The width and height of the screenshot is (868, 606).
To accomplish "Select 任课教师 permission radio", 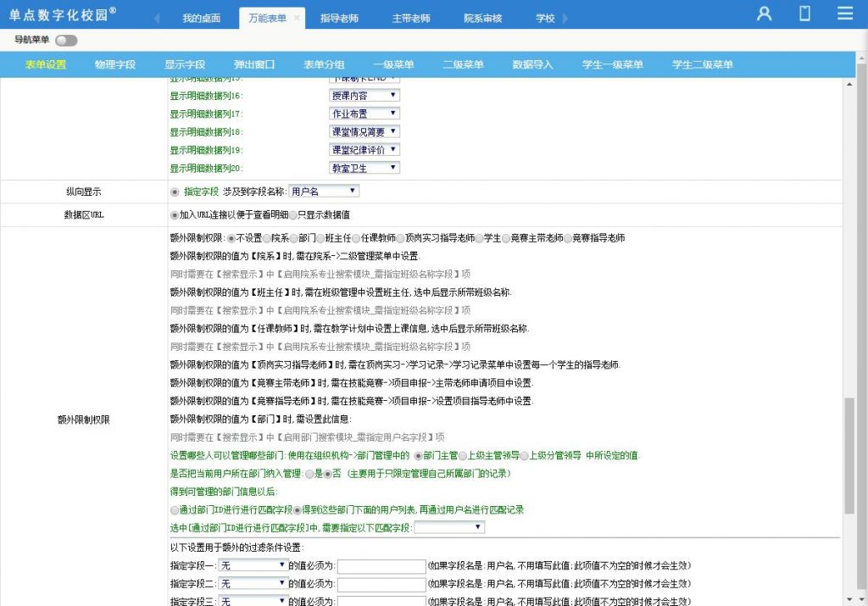I will click(x=357, y=238).
